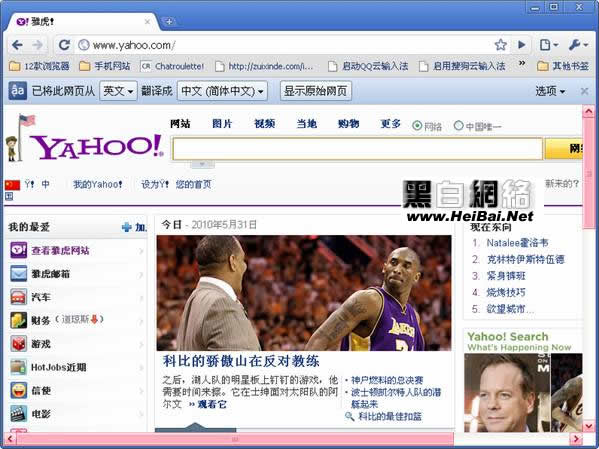Click the browser back arrow
599x449 pixels.
17,45
